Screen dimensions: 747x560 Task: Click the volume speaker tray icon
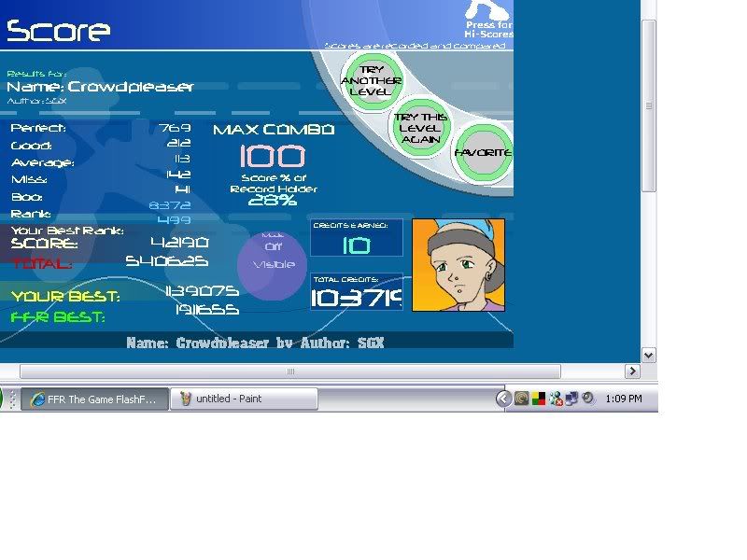588,399
